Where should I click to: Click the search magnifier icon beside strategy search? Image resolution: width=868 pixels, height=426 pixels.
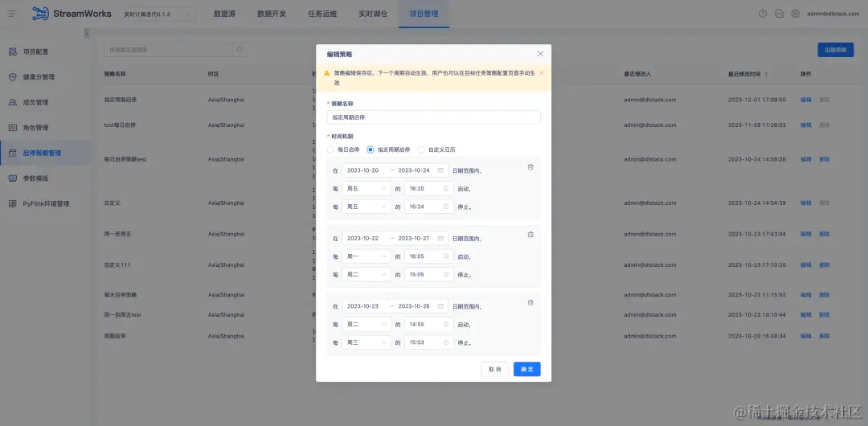coord(240,50)
